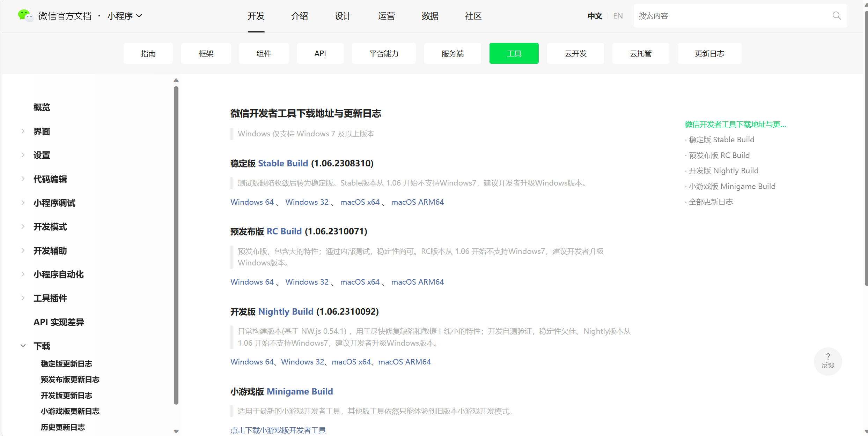Expand the 工具插件 sidebar section
The width and height of the screenshot is (868, 436).
[x=23, y=298]
